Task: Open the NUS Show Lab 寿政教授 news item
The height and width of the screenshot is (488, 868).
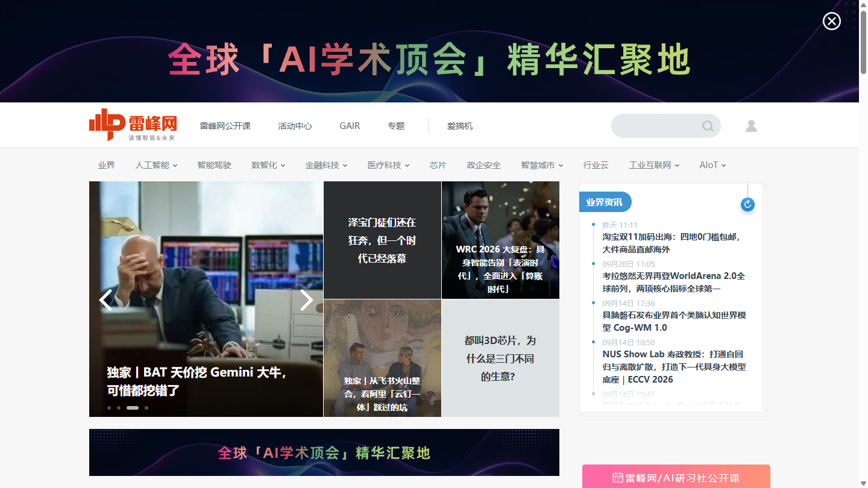Action: [674, 366]
